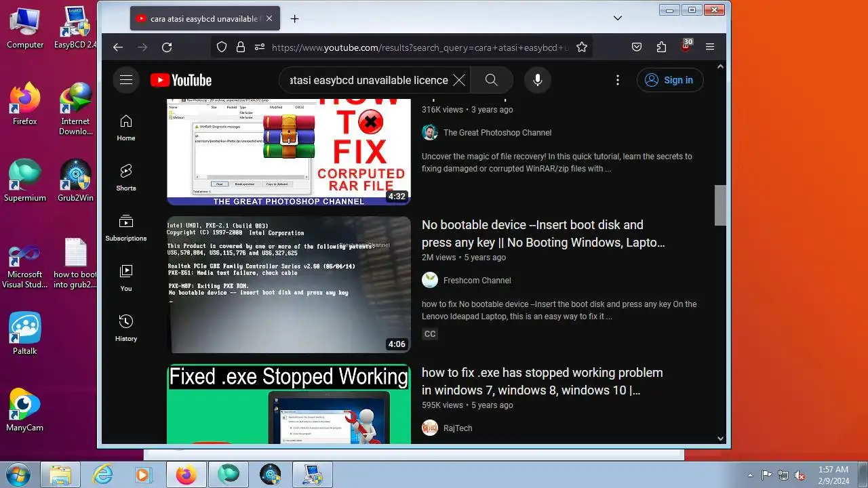This screenshot has height=488, width=868.
Task: Go back in Firefox
Action: point(118,47)
